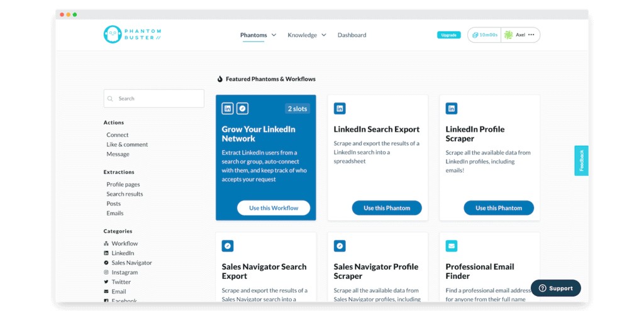Viewport: 644px width, 311px height.
Task: Click Use this Workflow button
Action: pos(274,208)
